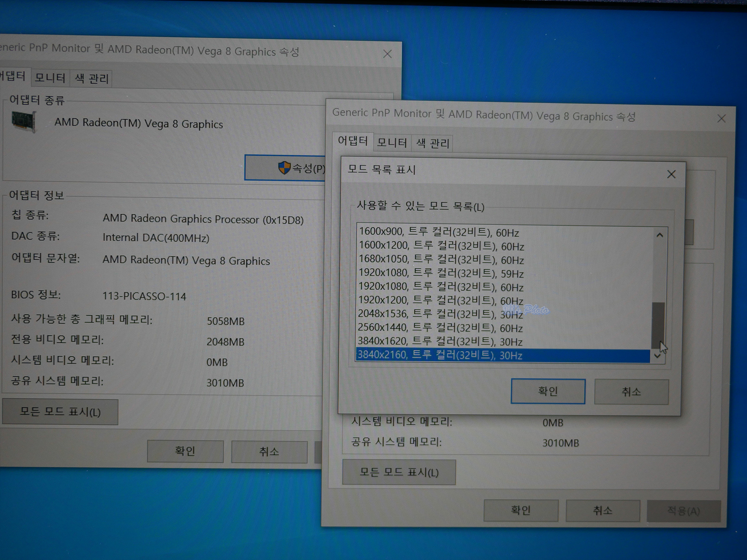
Task: Close the front properties window
Action: click(x=721, y=119)
